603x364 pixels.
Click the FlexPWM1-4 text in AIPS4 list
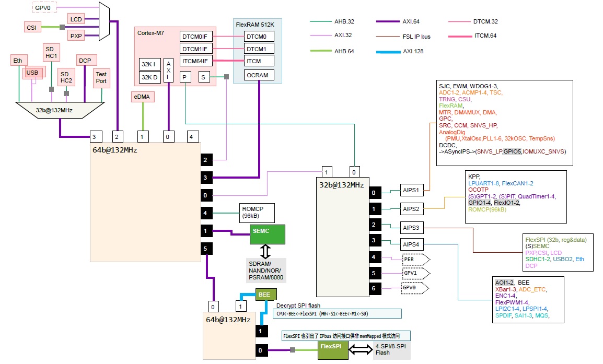coord(512,302)
